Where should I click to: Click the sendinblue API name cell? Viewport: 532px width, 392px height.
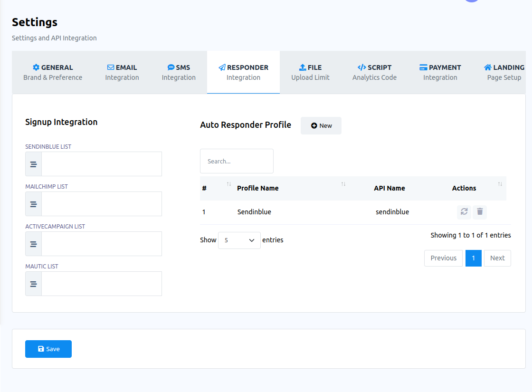392,212
